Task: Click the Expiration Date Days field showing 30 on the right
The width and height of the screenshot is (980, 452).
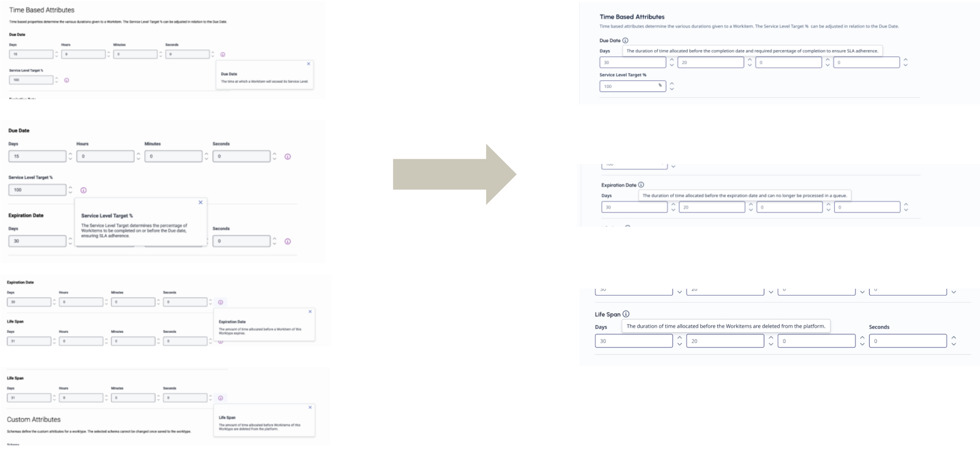Action: pos(634,207)
